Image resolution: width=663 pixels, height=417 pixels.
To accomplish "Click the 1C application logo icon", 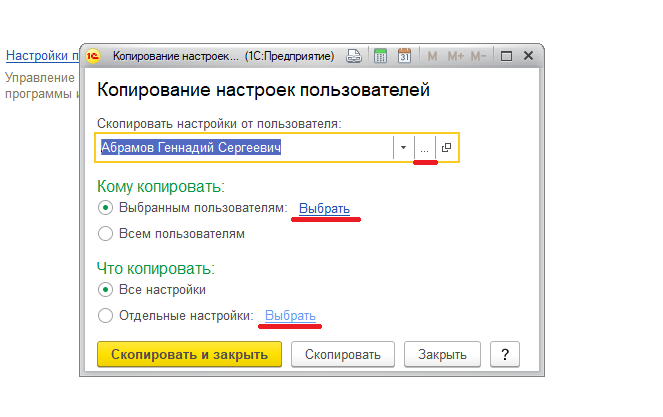I will [x=93, y=56].
